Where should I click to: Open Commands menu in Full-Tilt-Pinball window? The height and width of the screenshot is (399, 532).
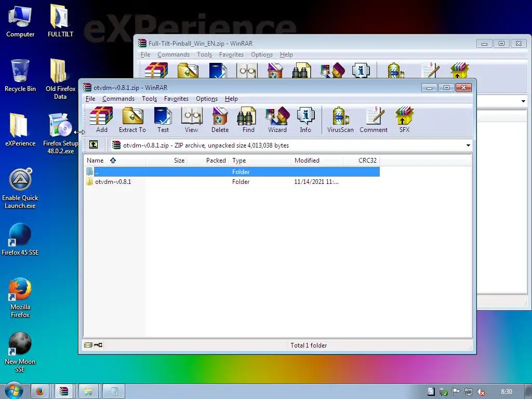(x=174, y=54)
